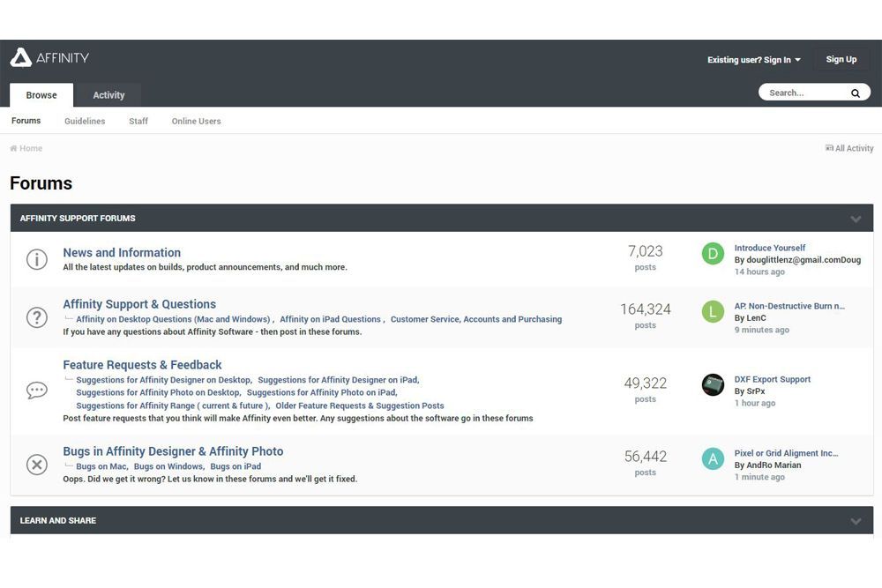Click the Affinity triangle logo

click(21, 57)
